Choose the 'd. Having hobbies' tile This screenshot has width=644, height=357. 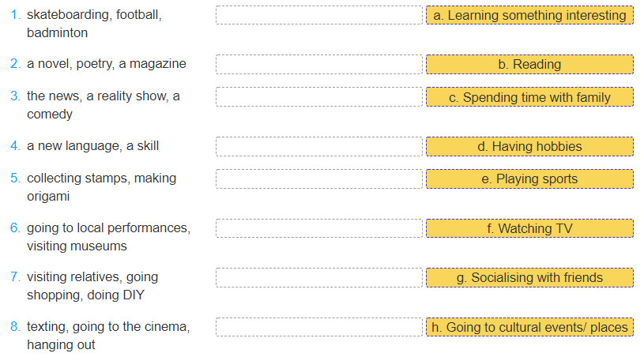tap(529, 146)
